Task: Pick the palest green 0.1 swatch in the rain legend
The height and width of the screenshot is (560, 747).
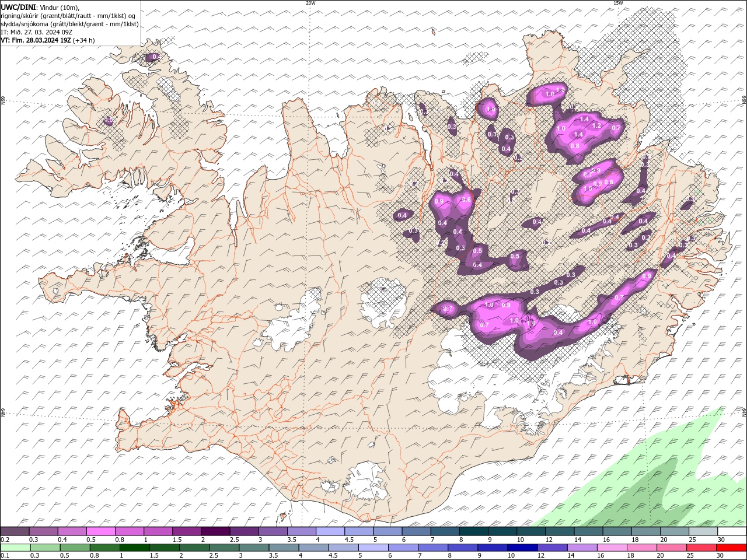Action: (x=15, y=548)
